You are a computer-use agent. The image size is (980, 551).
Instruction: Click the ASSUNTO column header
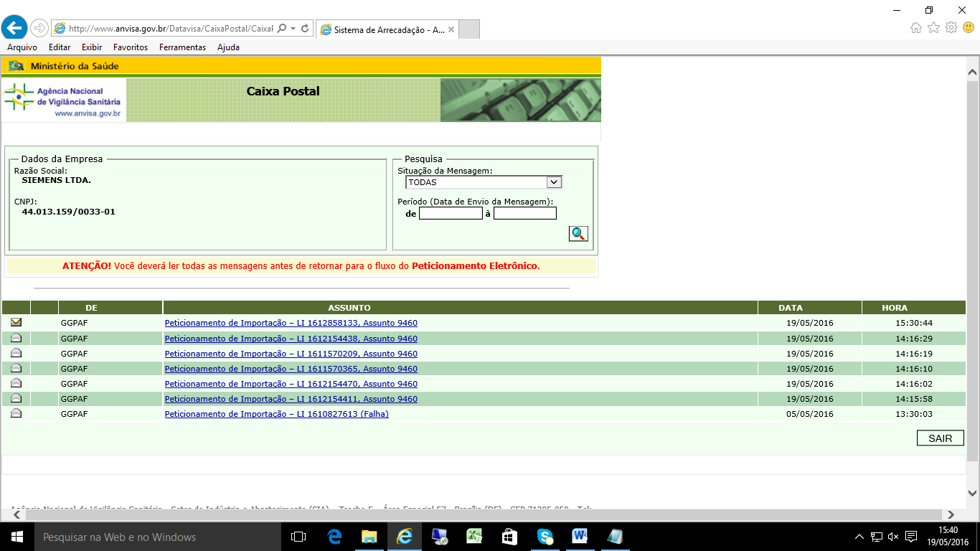(x=460, y=308)
